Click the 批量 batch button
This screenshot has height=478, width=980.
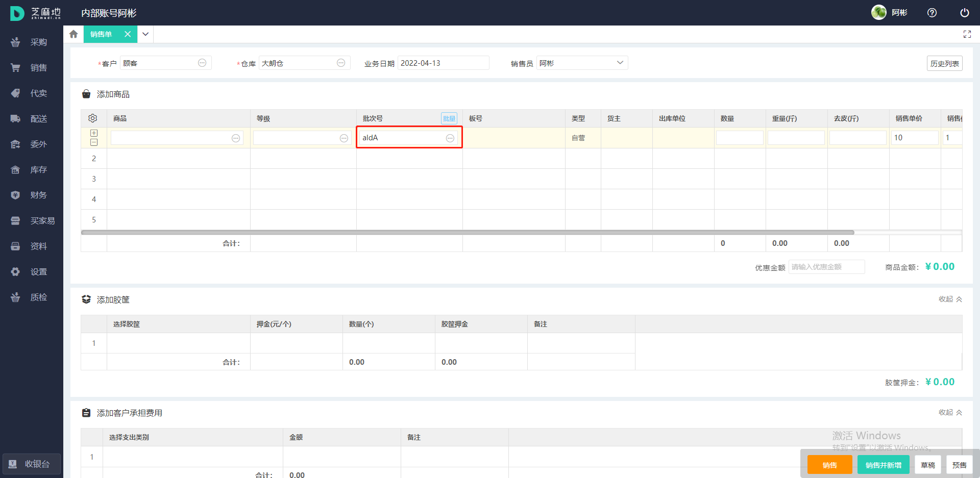click(x=449, y=118)
